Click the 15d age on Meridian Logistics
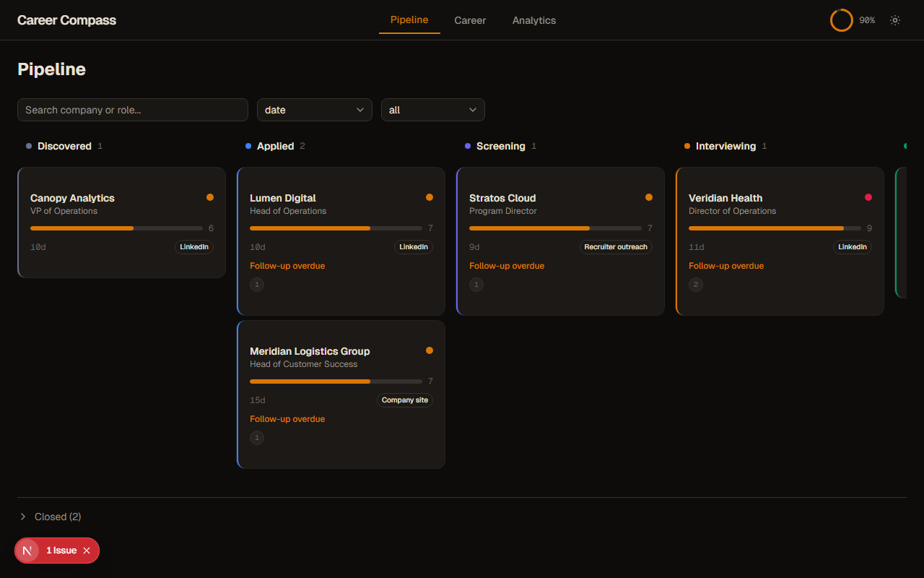 [x=258, y=400]
